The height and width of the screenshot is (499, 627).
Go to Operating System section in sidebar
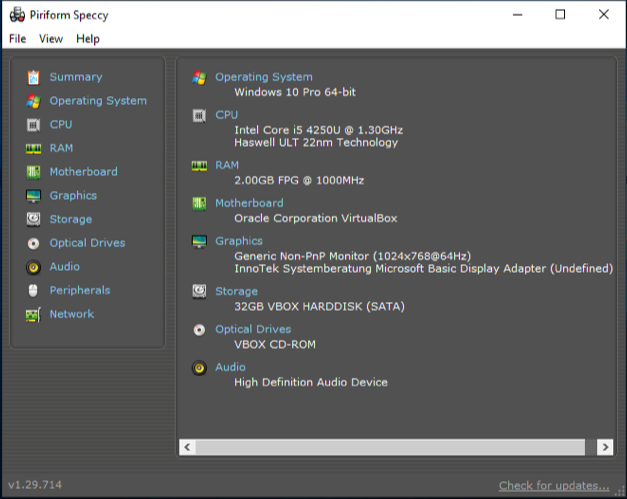pos(98,101)
